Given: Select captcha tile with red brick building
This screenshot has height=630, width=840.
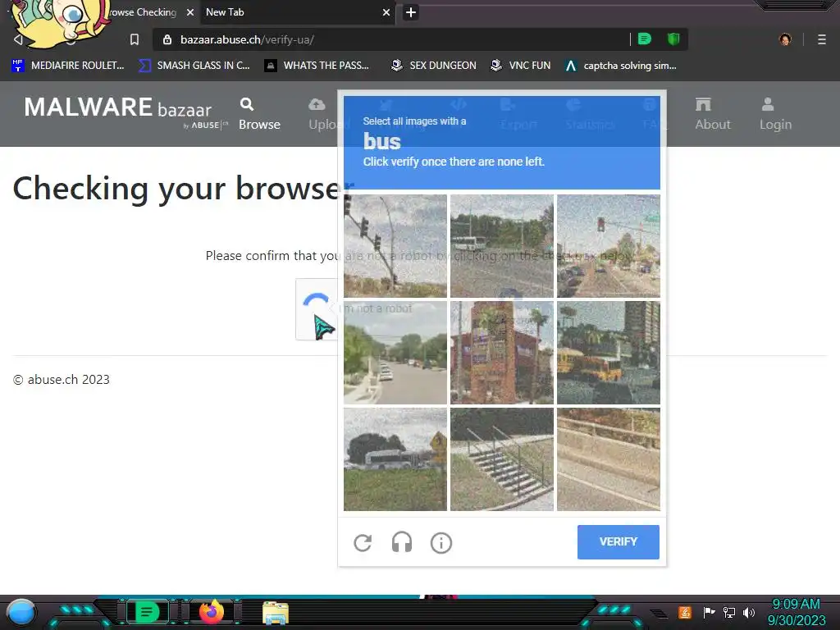Looking at the screenshot, I should tap(502, 353).
